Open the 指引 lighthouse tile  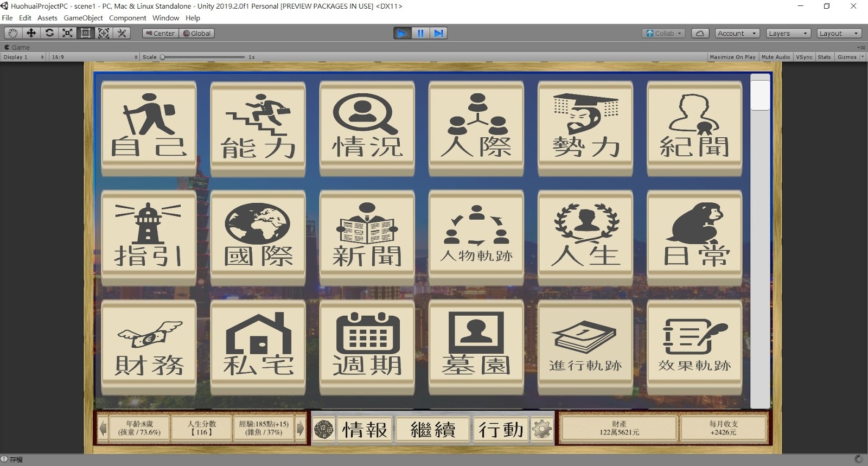149,238
